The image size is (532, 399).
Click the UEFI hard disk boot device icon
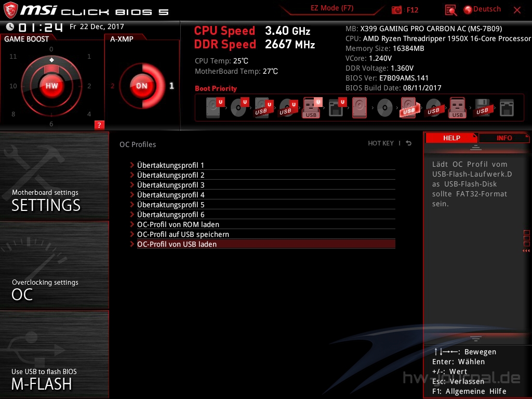[x=215, y=108]
